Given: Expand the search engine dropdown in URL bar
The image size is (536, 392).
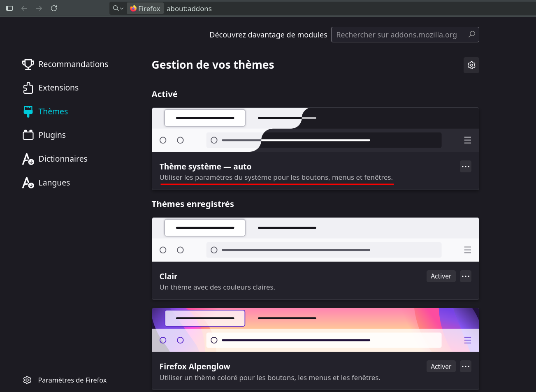Looking at the screenshot, I should point(118,8).
